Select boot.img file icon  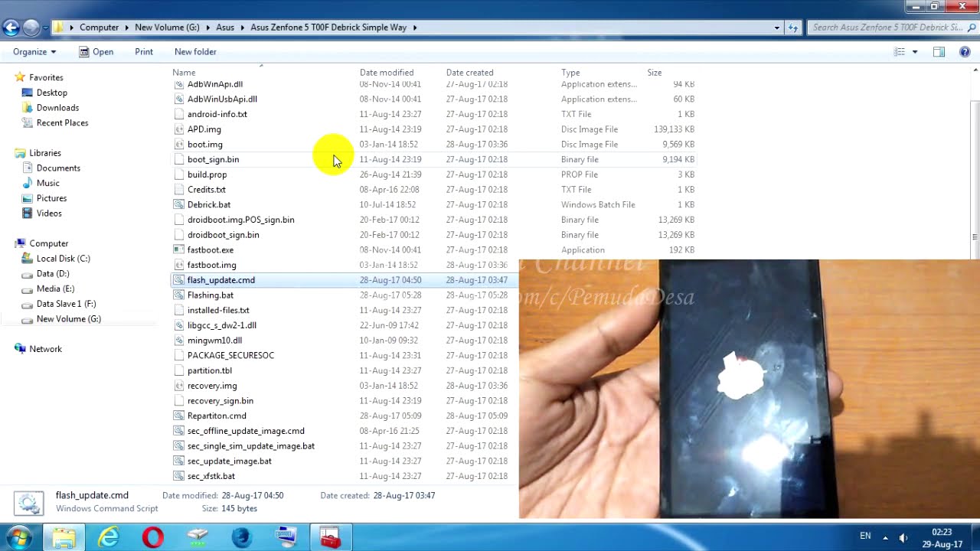[179, 145]
